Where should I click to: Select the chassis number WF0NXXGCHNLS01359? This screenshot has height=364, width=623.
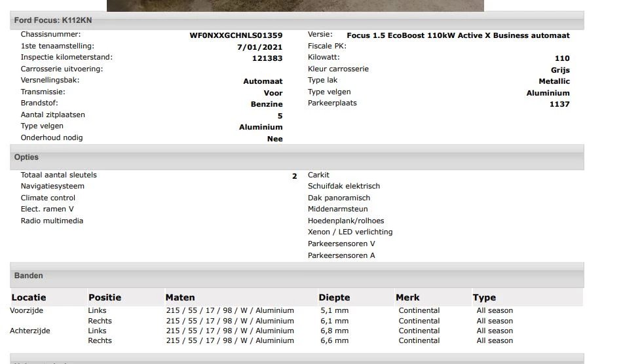(x=236, y=35)
